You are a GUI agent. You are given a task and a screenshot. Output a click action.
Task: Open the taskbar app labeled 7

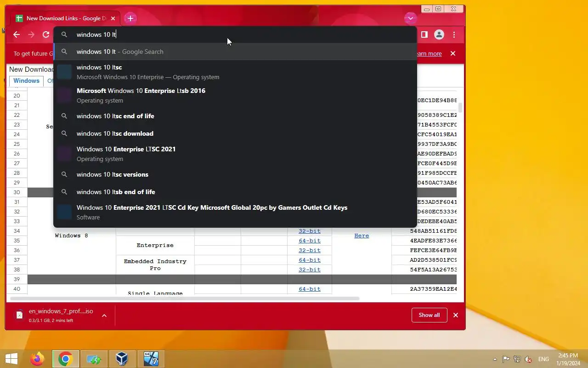151,359
